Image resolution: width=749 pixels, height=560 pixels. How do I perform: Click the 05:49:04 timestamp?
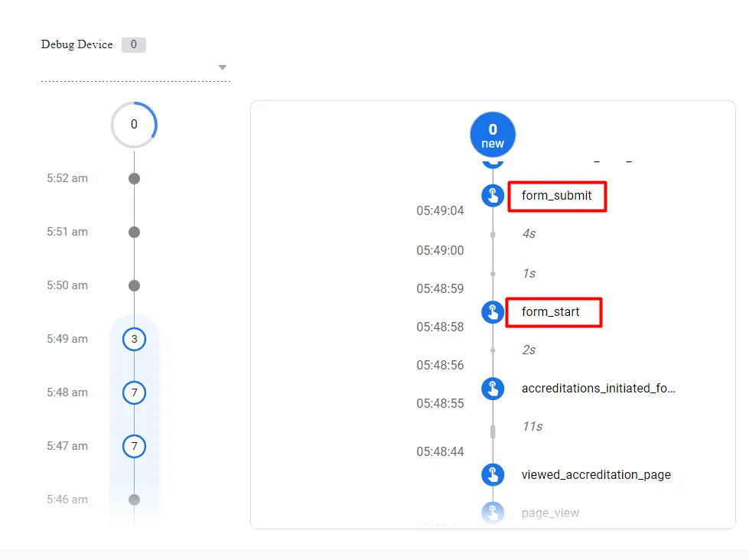[440, 210]
